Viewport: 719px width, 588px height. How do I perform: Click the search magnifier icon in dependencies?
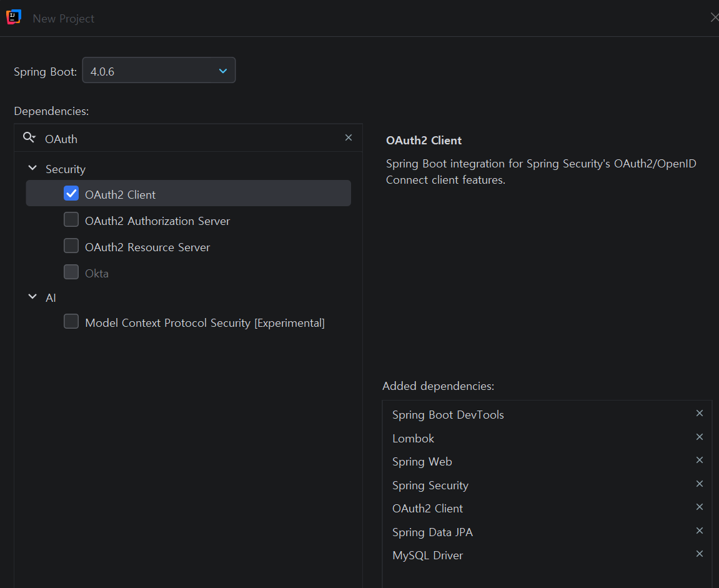coord(29,137)
